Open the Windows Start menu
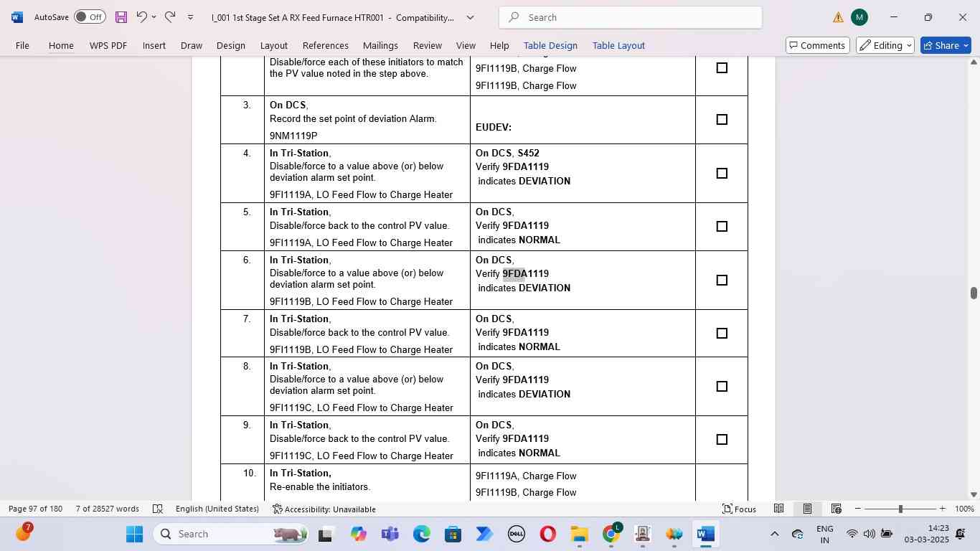 click(x=135, y=534)
